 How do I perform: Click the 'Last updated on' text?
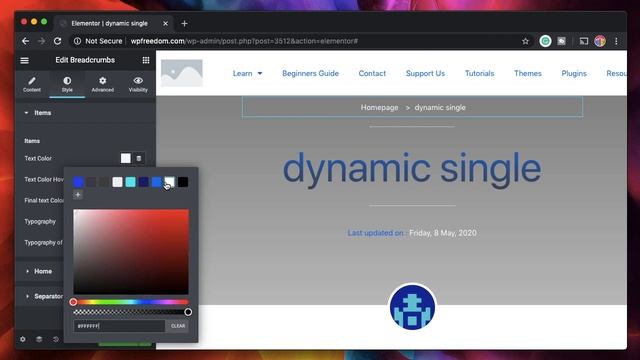tap(375, 233)
